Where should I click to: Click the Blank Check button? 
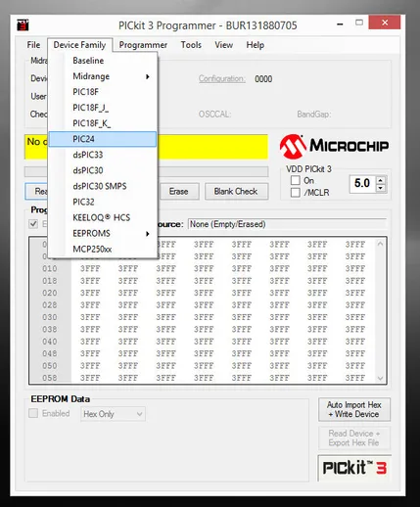pos(236,191)
